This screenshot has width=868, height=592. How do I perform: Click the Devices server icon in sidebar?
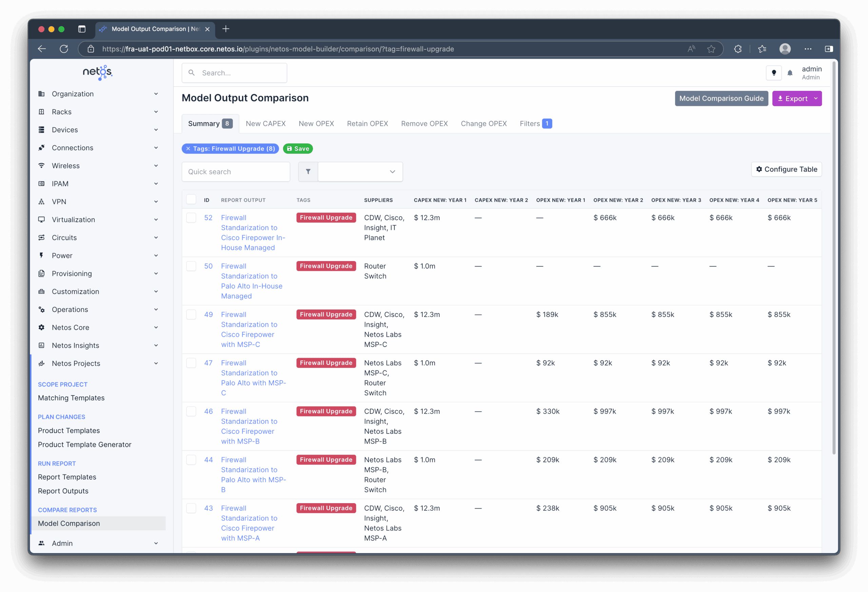click(x=41, y=130)
